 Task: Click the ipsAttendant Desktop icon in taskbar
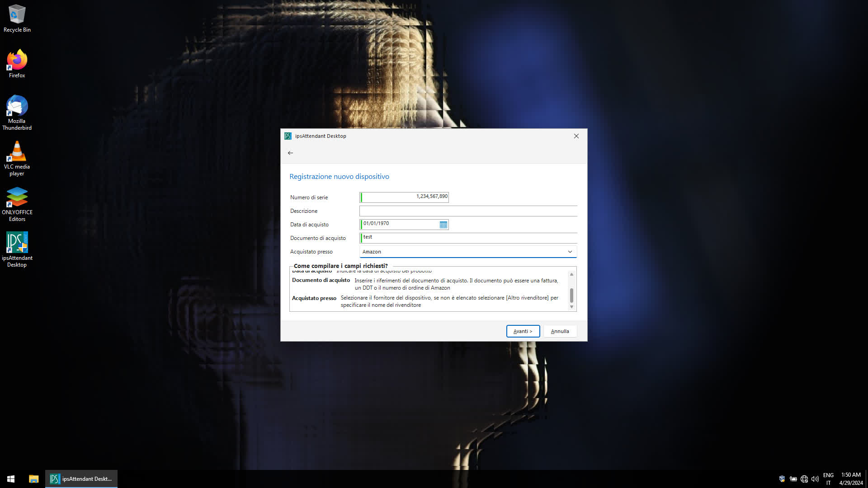(x=82, y=479)
